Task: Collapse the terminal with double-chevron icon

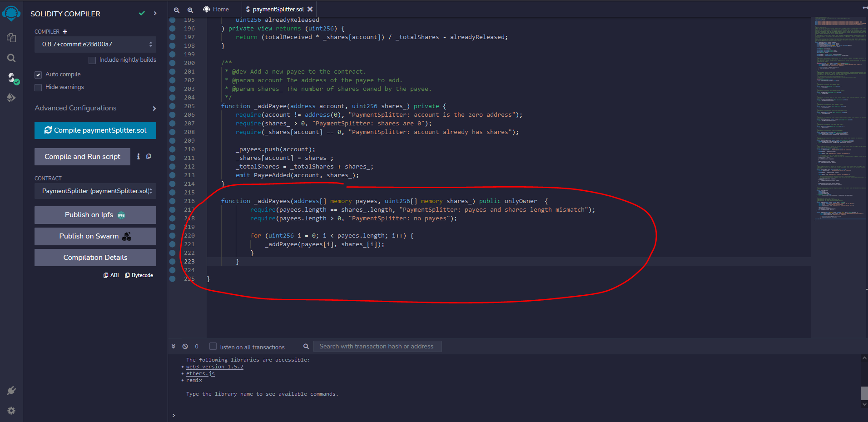Action: (x=174, y=347)
